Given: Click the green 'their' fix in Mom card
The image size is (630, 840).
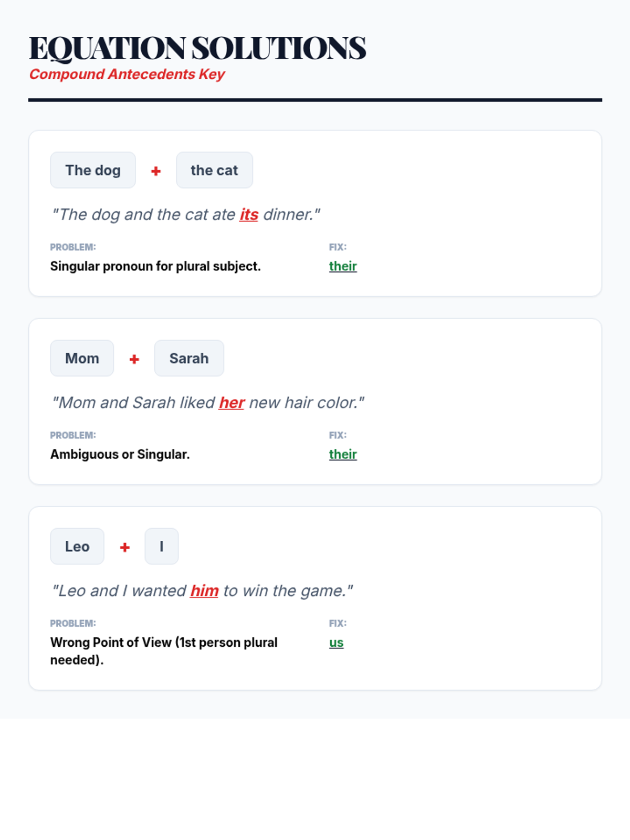Looking at the screenshot, I should 343,454.
